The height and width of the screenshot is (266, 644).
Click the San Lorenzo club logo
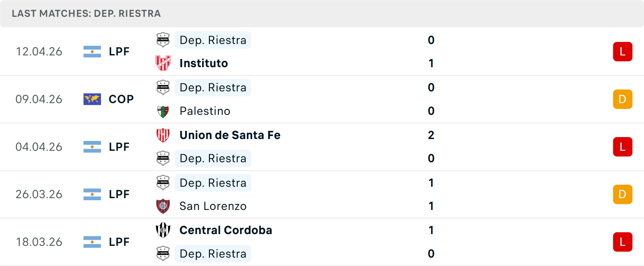pos(163,206)
